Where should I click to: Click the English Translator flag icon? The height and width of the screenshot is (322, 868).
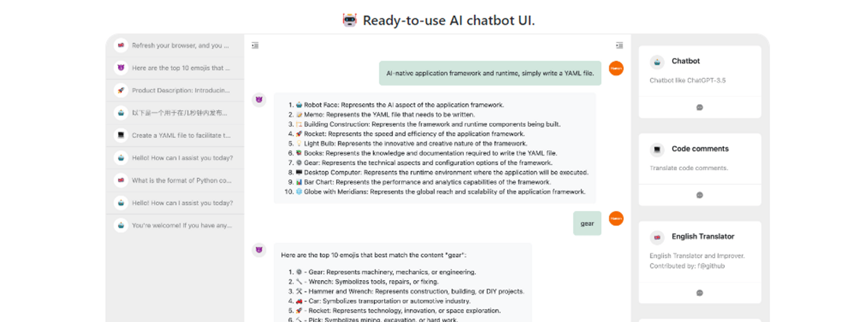(x=657, y=237)
